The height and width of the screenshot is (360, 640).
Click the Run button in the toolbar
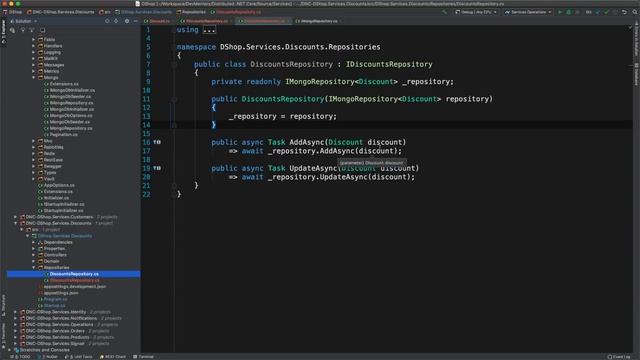[560, 12]
